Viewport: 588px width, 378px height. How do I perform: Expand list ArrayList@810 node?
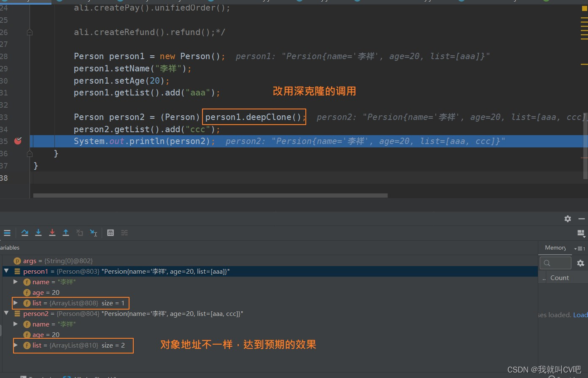(16, 345)
